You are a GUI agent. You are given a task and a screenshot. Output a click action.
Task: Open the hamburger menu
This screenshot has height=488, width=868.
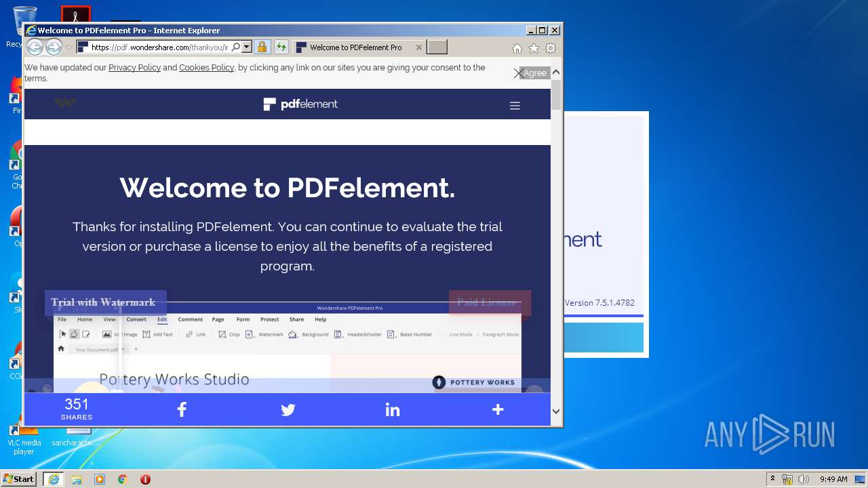pos(515,106)
